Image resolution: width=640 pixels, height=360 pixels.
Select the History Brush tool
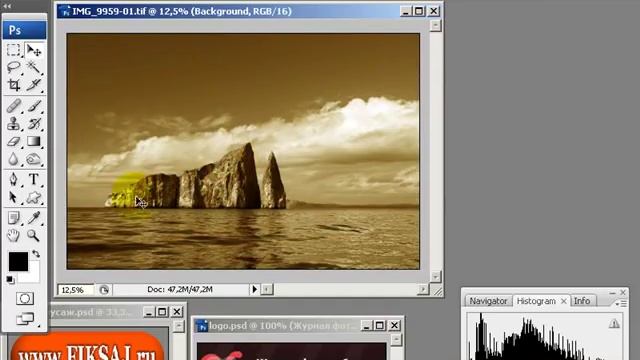pyautogui.click(x=34, y=123)
